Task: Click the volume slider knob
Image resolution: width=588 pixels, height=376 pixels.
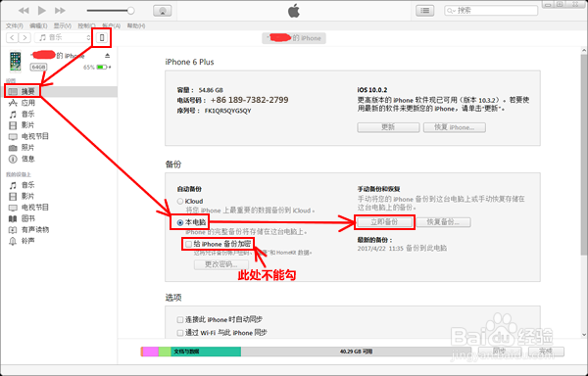Action: pyautogui.click(x=131, y=11)
